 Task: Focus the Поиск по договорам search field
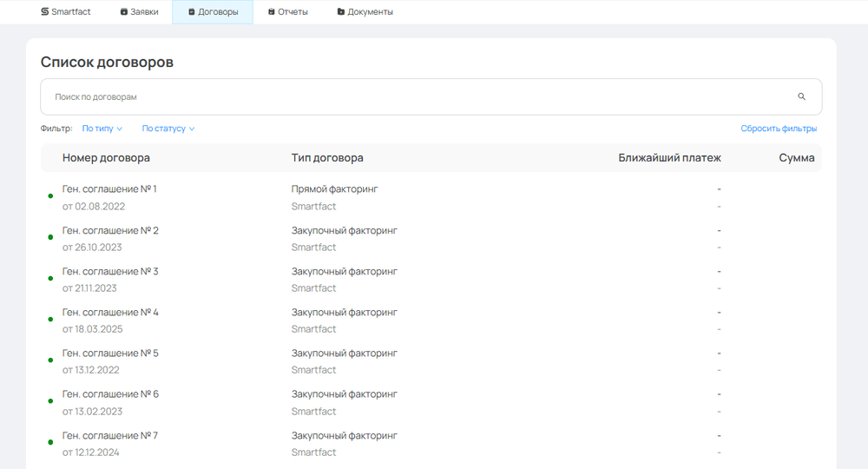point(417,97)
